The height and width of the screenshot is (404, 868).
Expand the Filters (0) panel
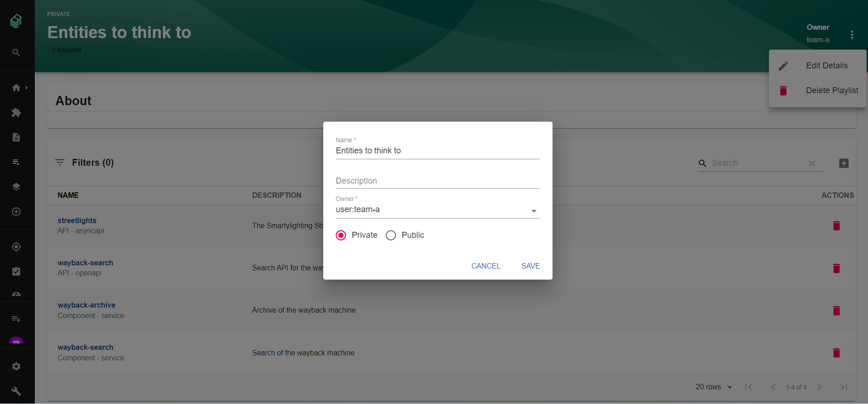(85, 163)
